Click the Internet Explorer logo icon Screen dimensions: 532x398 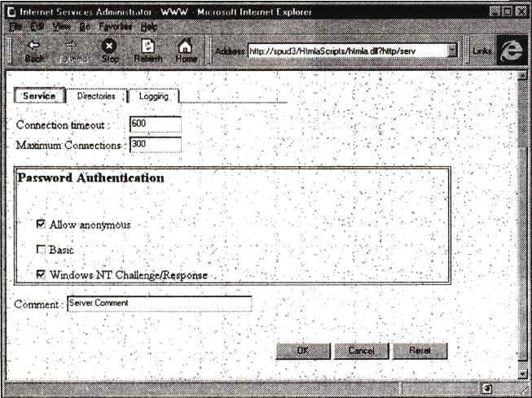(509, 50)
